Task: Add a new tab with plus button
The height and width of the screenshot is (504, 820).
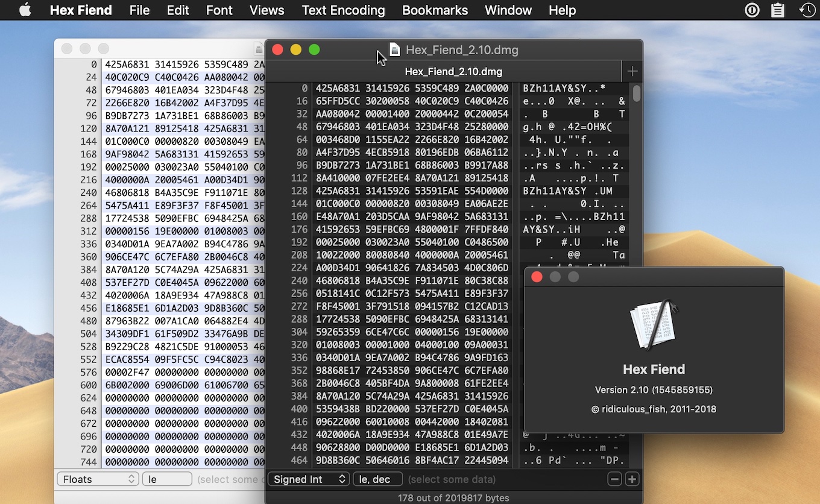Action: pos(632,72)
